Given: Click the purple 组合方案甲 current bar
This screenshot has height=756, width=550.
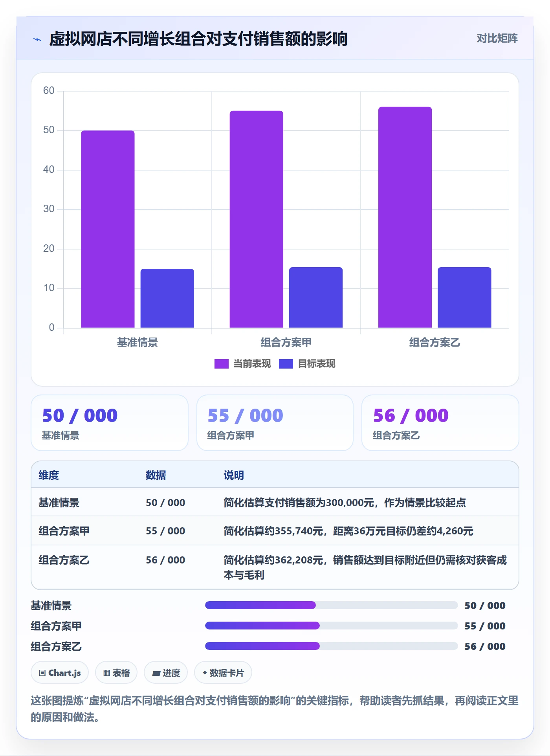Looking at the screenshot, I should tap(256, 219).
